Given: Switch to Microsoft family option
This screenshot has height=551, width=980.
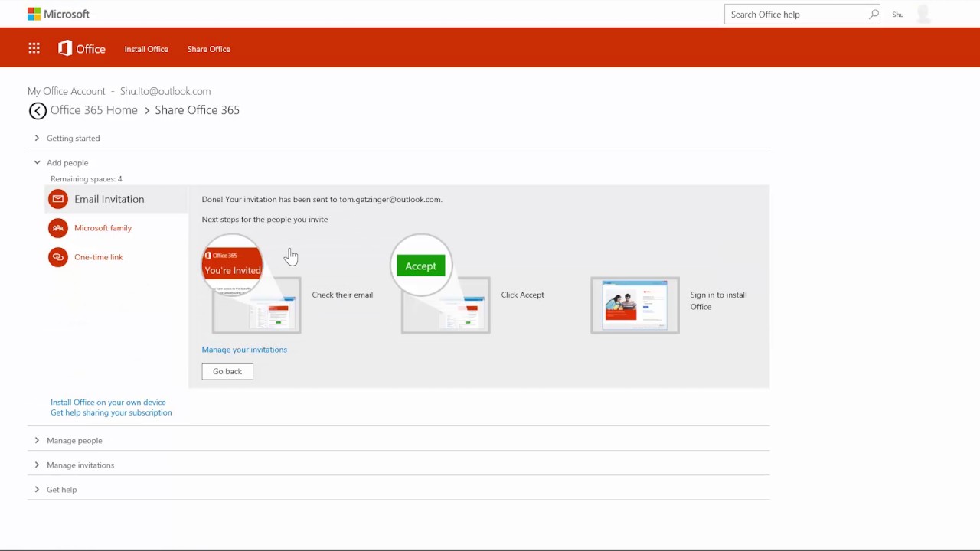Looking at the screenshot, I should (103, 228).
